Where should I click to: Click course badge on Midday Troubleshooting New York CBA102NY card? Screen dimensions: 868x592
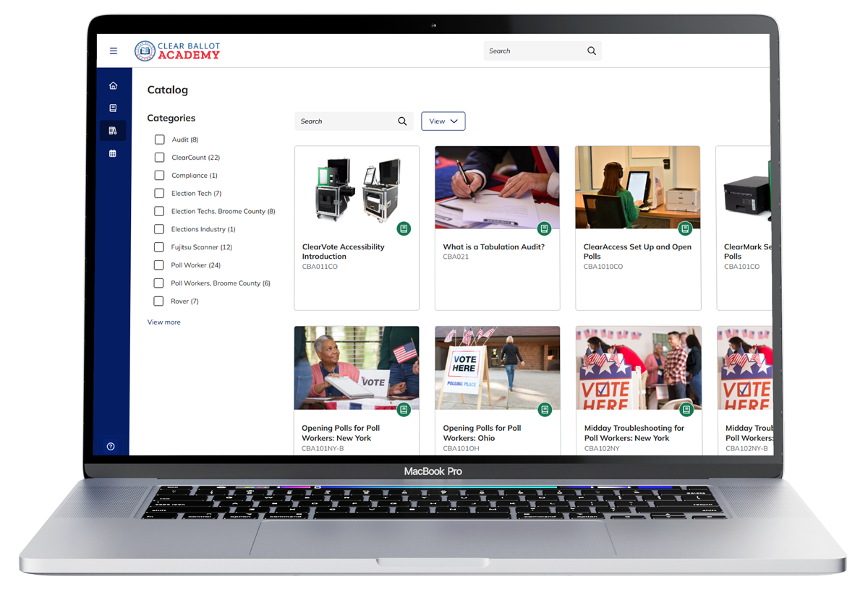tap(686, 410)
